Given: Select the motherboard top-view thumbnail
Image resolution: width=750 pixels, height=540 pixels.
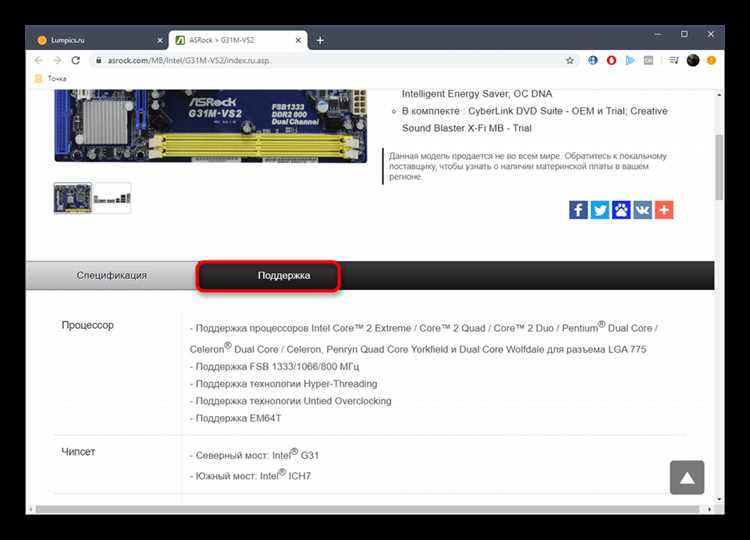Looking at the screenshot, I should coord(73,198).
